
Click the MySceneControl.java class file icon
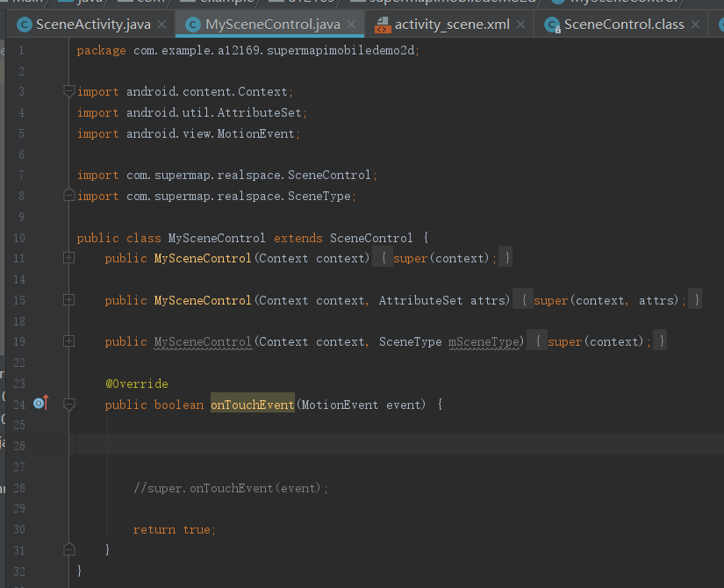click(x=193, y=25)
